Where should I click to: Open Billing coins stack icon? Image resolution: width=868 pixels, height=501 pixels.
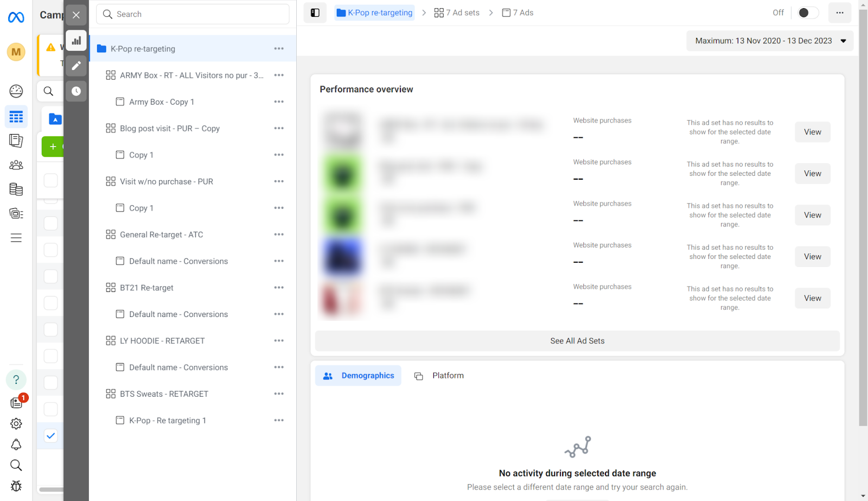pos(16,189)
